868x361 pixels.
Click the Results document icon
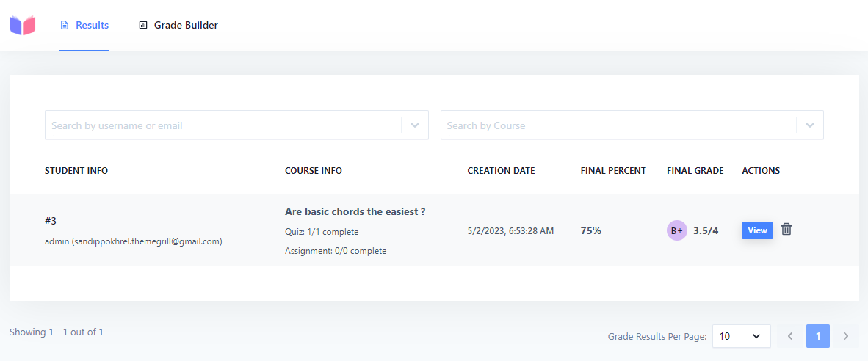[x=64, y=26]
